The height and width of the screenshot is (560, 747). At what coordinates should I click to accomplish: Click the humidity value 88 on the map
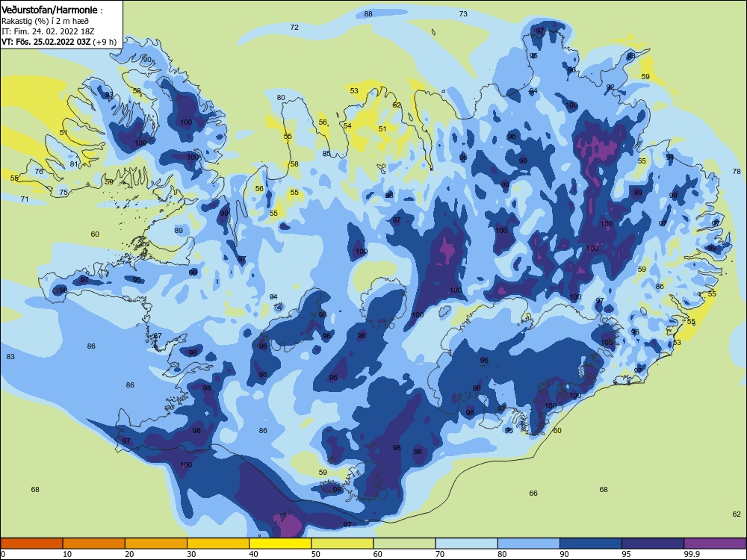pyautogui.click(x=368, y=13)
